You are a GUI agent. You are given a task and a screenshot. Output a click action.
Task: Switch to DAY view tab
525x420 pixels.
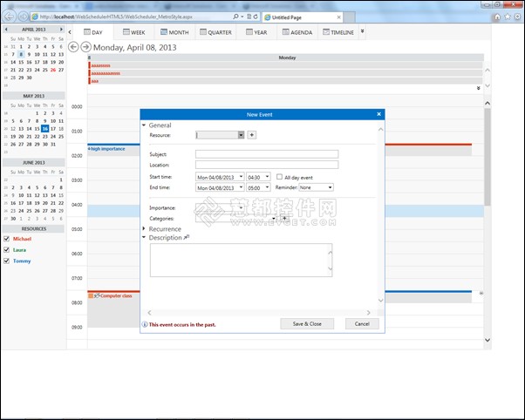(x=93, y=32)
